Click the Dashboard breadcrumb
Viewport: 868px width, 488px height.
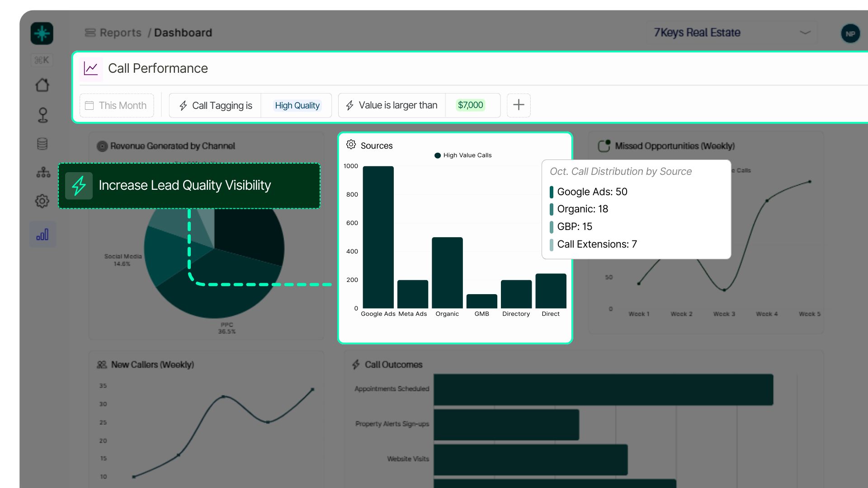pos(183,33)
